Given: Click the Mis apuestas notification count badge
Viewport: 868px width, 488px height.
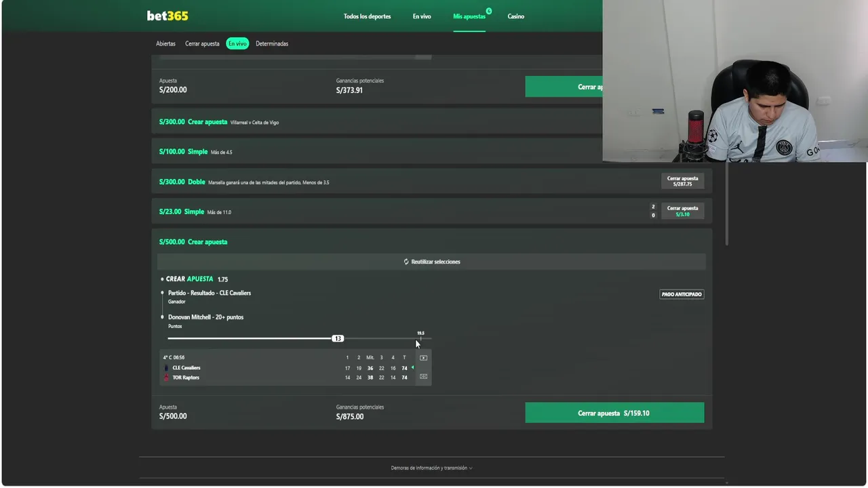Looking at the screenshot, I should click(489, 11).
